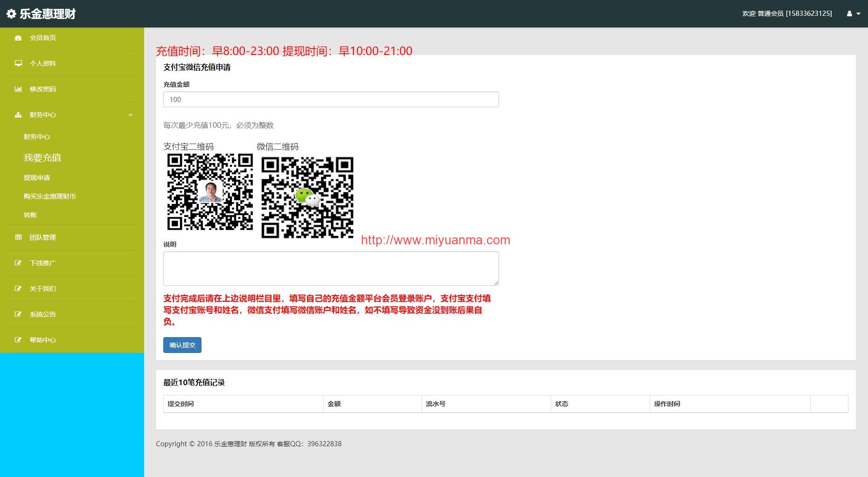
Task: Click the edit icon beside 帮助中心
Action: (x=18, y=340)
